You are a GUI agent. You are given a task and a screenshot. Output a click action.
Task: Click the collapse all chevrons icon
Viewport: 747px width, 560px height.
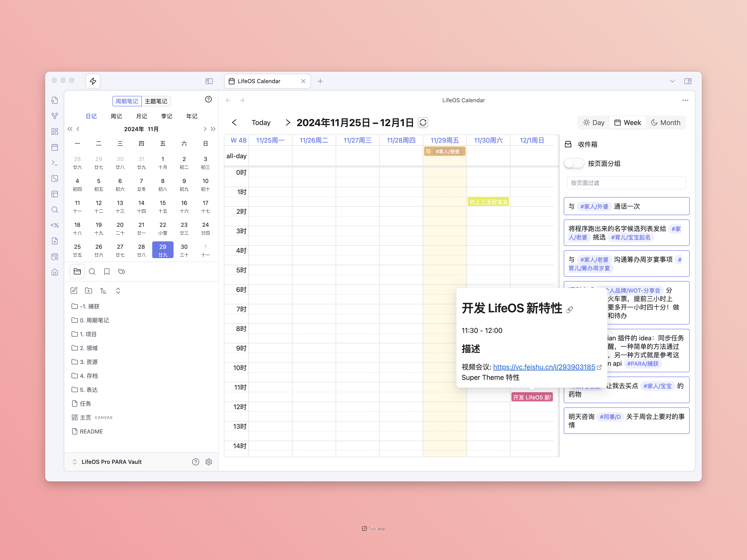click(118, 291)
